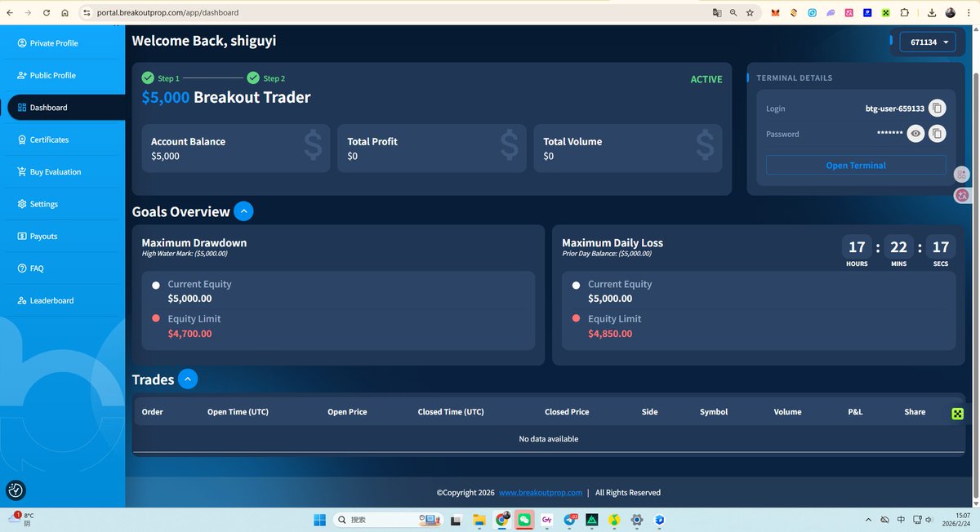
Task: Reload the page with the refresh icon
Action: point(46,13)
